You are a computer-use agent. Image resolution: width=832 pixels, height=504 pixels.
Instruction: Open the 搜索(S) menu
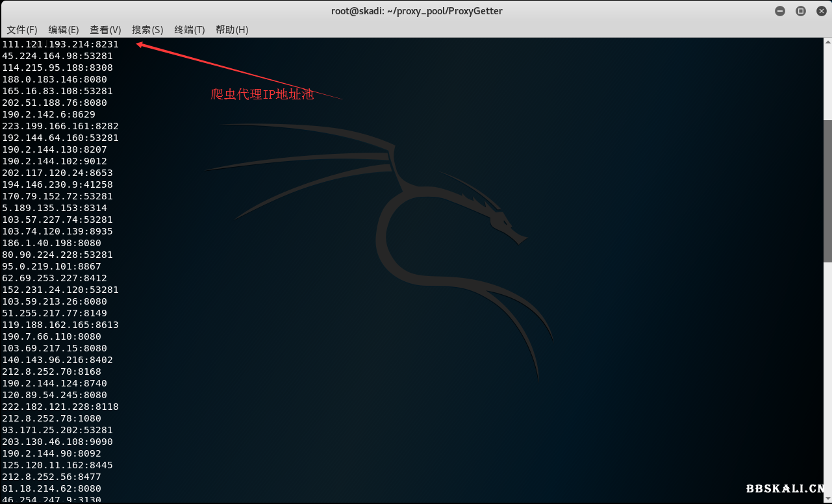pyautogui.click(x=147, y=30)
